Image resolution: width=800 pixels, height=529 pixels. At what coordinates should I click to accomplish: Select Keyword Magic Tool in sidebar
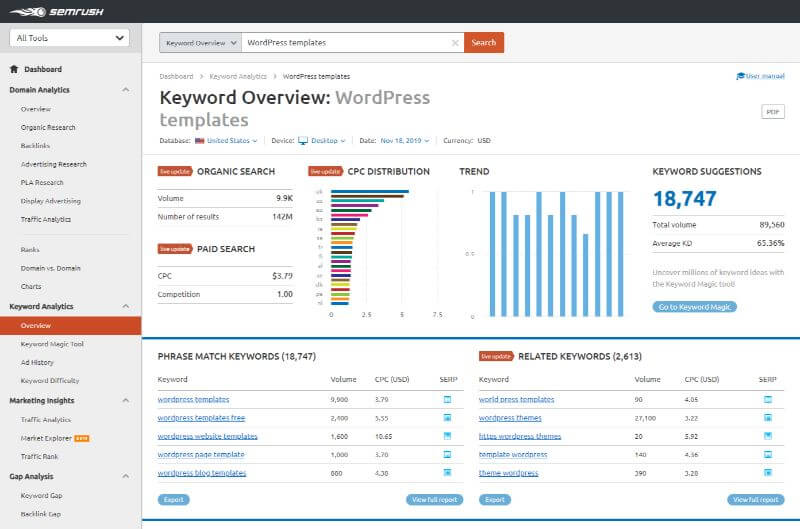(52, 344)
